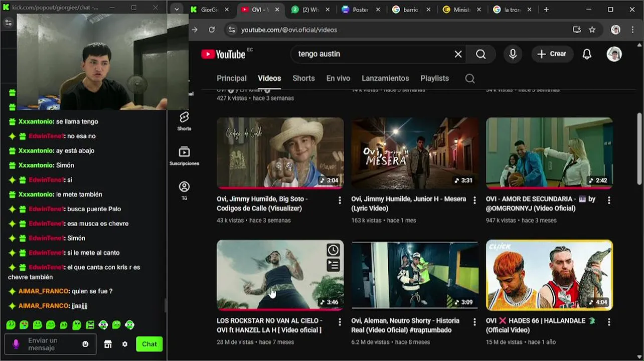Pick the angry square green emote
Viewport: 644px width, 361px height.
click(x=90, y=325)
